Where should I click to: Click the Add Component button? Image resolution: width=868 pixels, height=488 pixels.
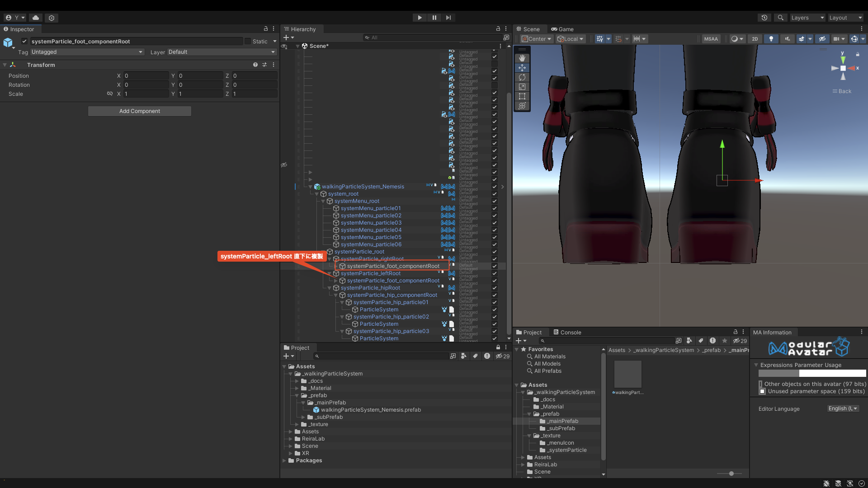pyautogui.click(x=140, y=111)
